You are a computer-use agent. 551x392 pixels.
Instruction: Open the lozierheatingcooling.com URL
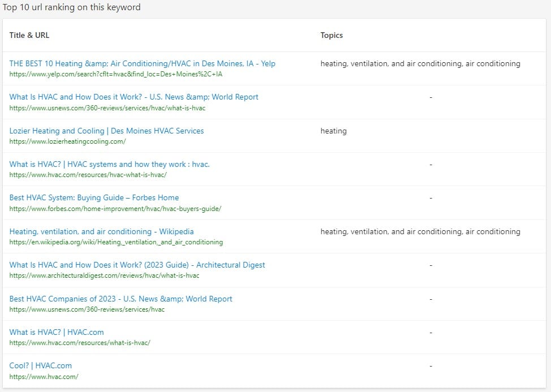click(x=67, y=141)
